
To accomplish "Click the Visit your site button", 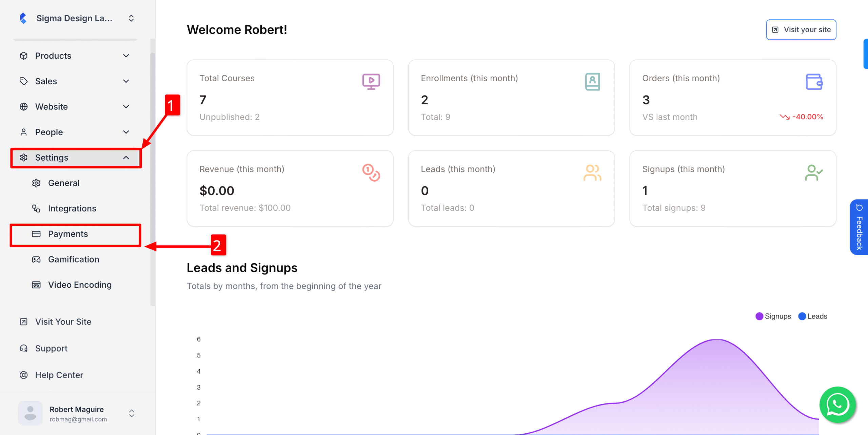I will 801,29.
